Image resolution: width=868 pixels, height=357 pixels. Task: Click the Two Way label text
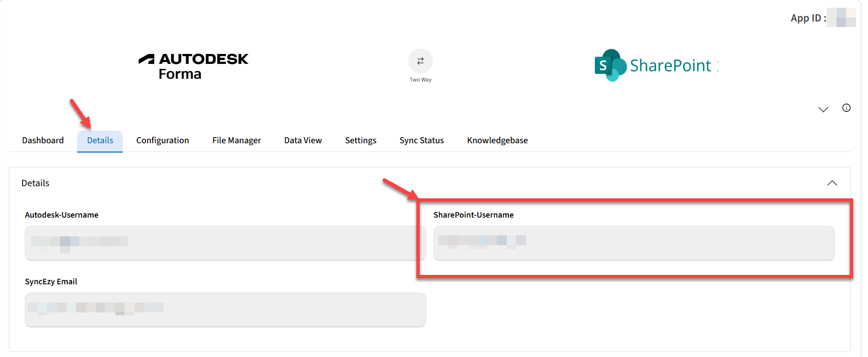click(x=420, y=80)
